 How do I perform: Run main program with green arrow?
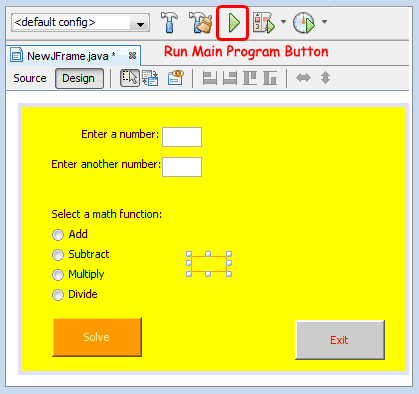click(233, 23)
